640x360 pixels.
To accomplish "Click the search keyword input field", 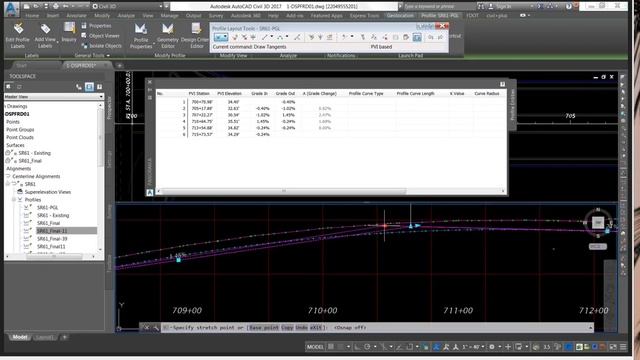I will point(439,7).
